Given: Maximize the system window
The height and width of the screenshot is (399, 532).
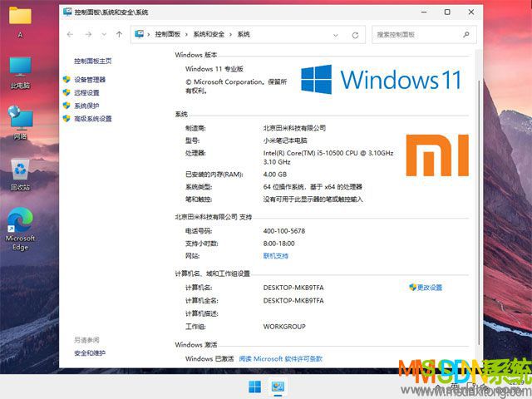Looking at the screenshot, I should [447, 12].
